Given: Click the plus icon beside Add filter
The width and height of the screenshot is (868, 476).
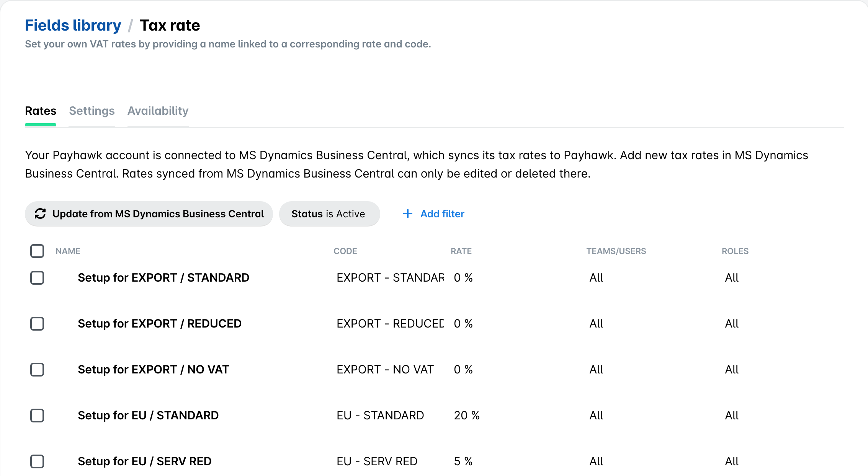Looking at the screenshot, I should 408,214.
